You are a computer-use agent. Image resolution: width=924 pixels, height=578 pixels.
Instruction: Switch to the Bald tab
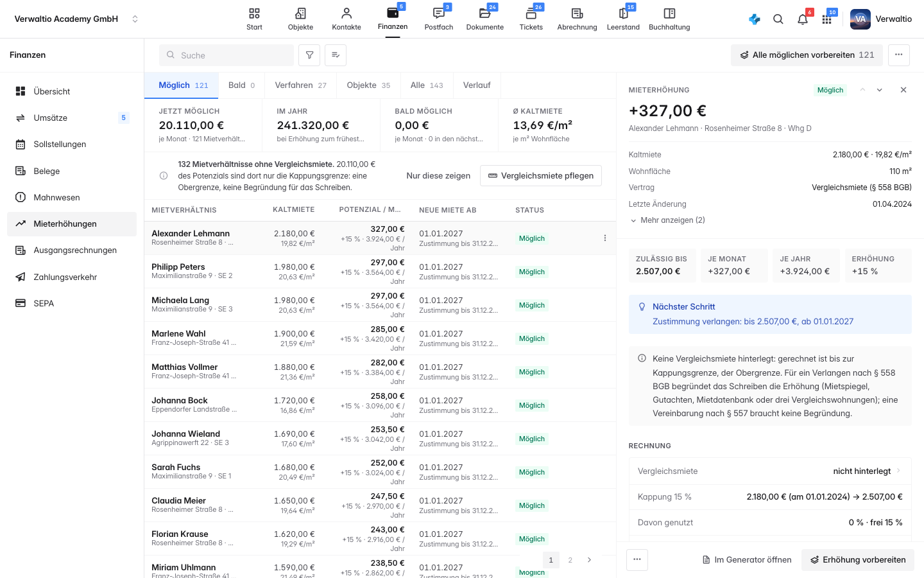coord(241,85)
